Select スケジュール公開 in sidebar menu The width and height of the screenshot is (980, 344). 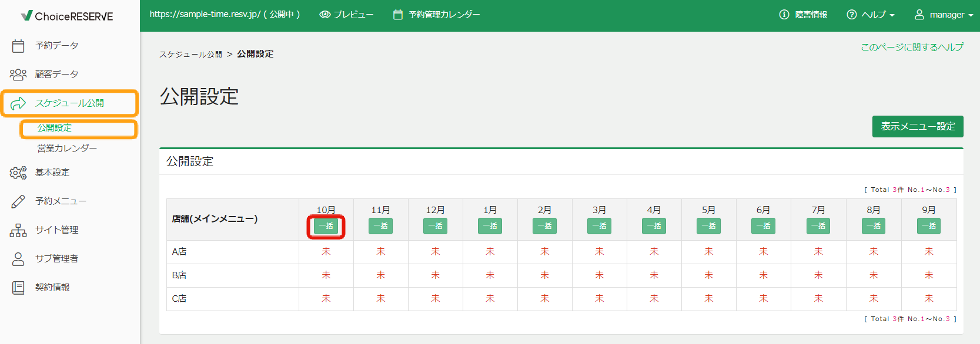(x=70, y=103)
